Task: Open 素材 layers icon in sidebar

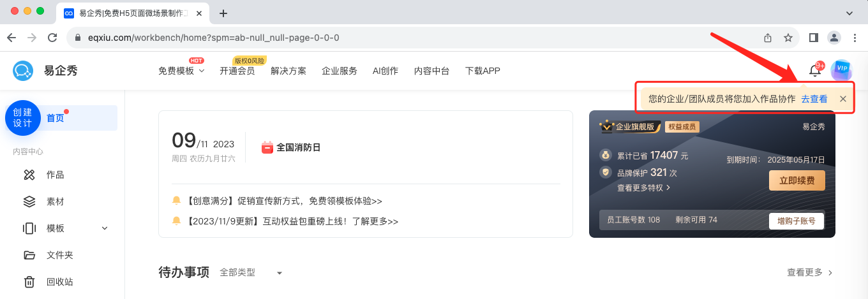Action: tap(29, 201)
